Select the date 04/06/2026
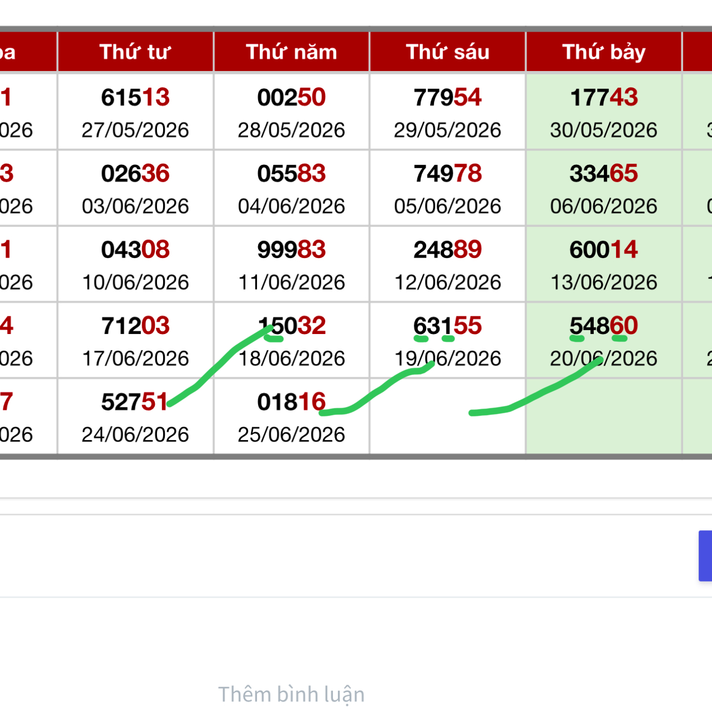The image size is (712, 728). click(x=292, y=206)
